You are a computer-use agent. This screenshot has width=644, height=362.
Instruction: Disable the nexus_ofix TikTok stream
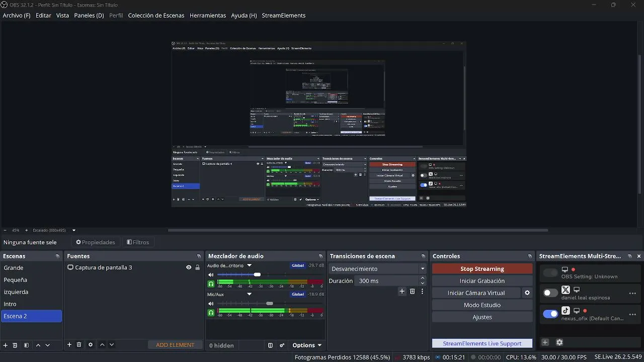coord(550,314)
